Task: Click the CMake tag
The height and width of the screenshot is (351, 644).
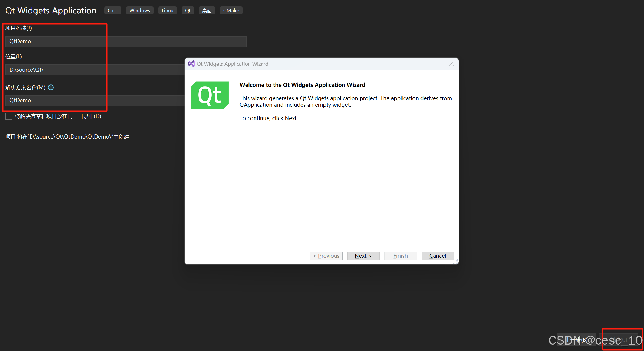Action: click(x=231, y=11)
